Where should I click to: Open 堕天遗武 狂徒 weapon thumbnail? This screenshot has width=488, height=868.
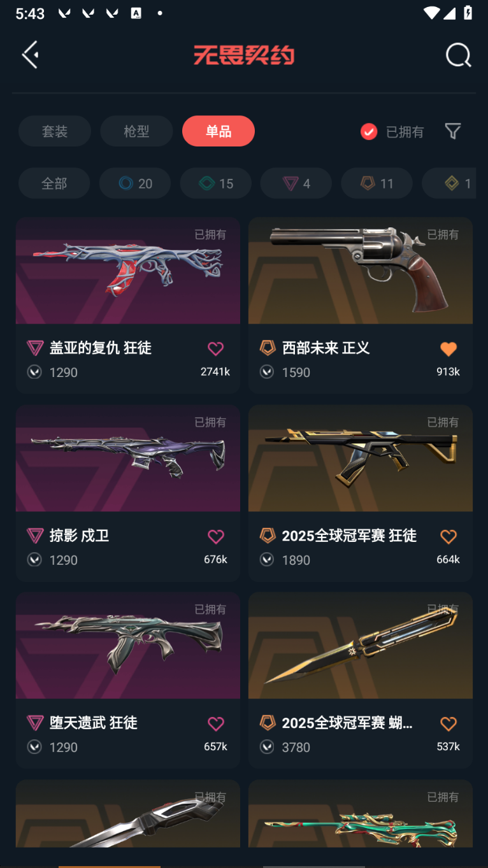(128, 646)
